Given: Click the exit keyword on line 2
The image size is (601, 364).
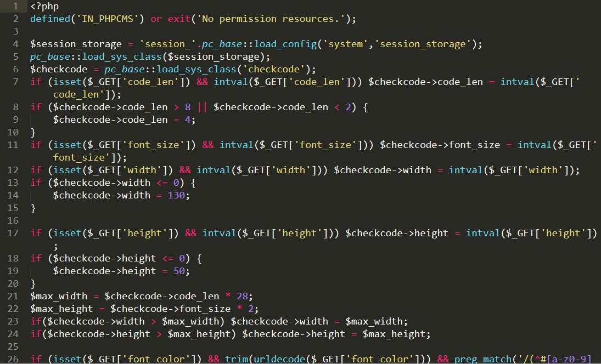Looking at the screenshot, I should [179, 19].
